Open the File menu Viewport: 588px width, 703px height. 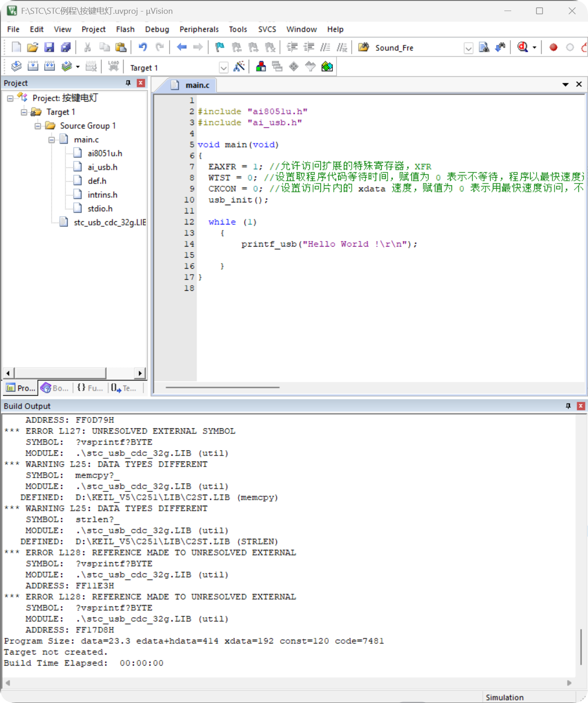point(13,29)
